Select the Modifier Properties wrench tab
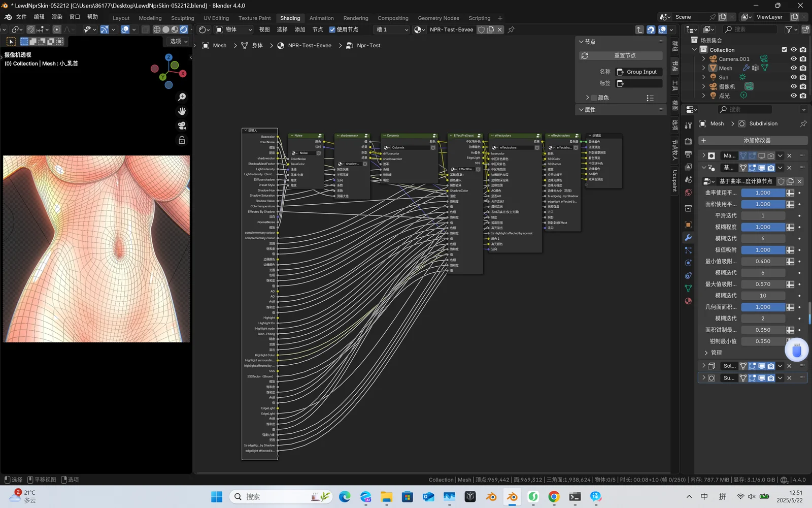 [x=688, y=237]
